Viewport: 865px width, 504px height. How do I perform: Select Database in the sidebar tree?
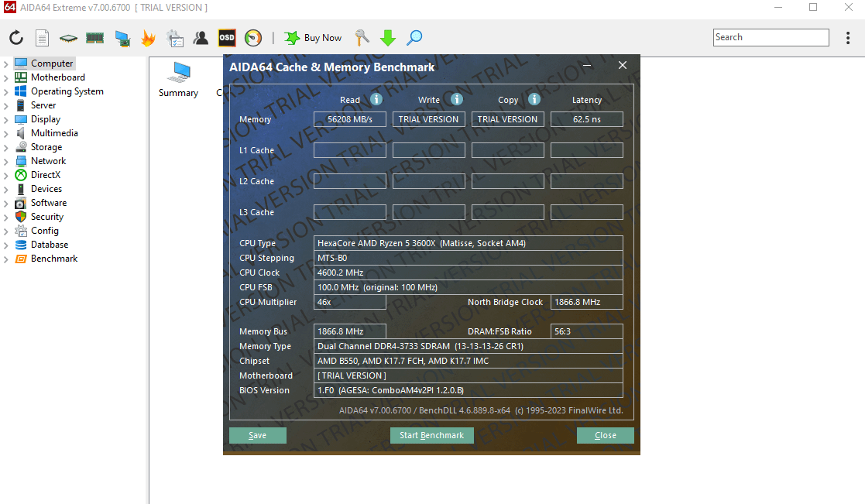[x=50, y=245]
